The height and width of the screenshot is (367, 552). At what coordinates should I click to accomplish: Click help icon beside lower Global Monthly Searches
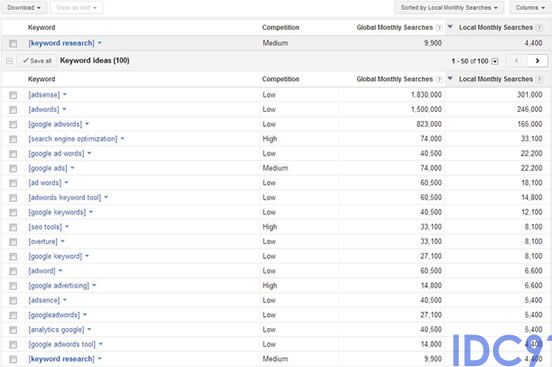pyautogui.click(x=439, y=79)
